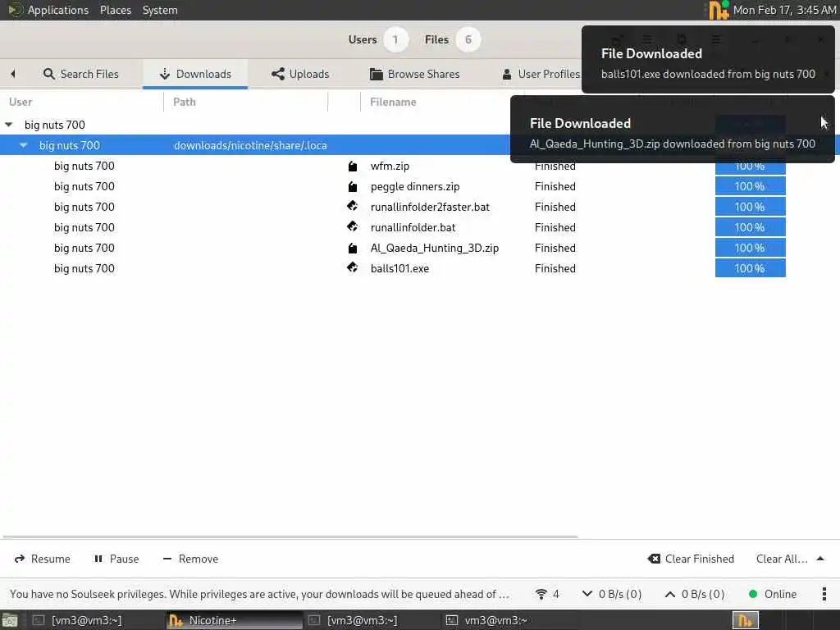Click the Resume button

point(43,559)
